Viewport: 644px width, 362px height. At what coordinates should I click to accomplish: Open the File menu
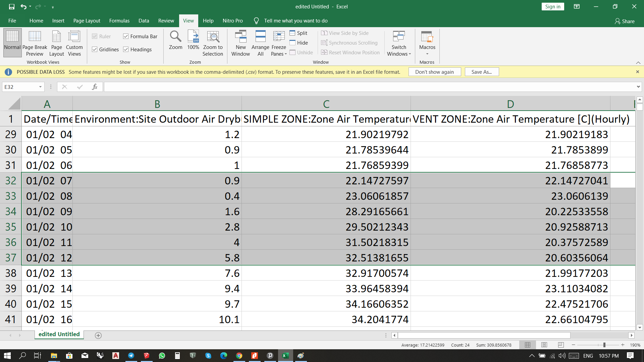click(x=12, y=21)
